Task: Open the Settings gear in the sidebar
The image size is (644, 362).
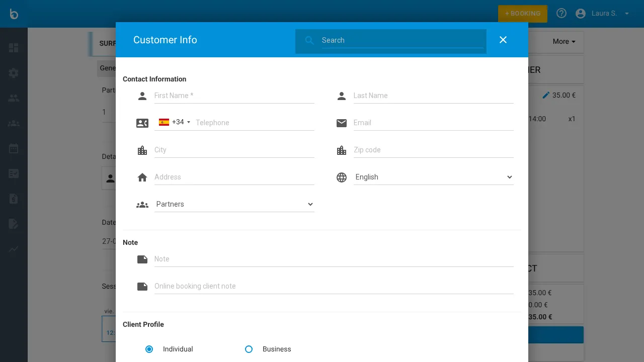Action: (14, 73)
